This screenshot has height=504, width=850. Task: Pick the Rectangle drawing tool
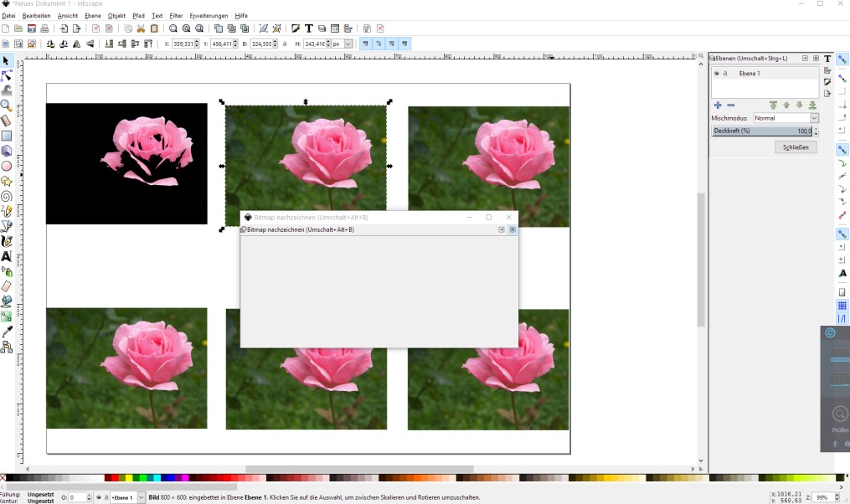click(7, 136)
